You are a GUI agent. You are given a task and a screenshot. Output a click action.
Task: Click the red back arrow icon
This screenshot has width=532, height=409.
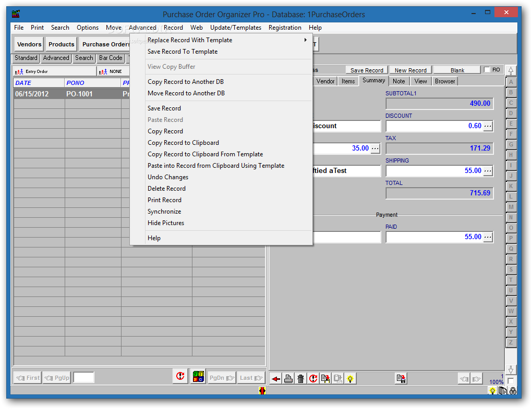tap(276, 378)
